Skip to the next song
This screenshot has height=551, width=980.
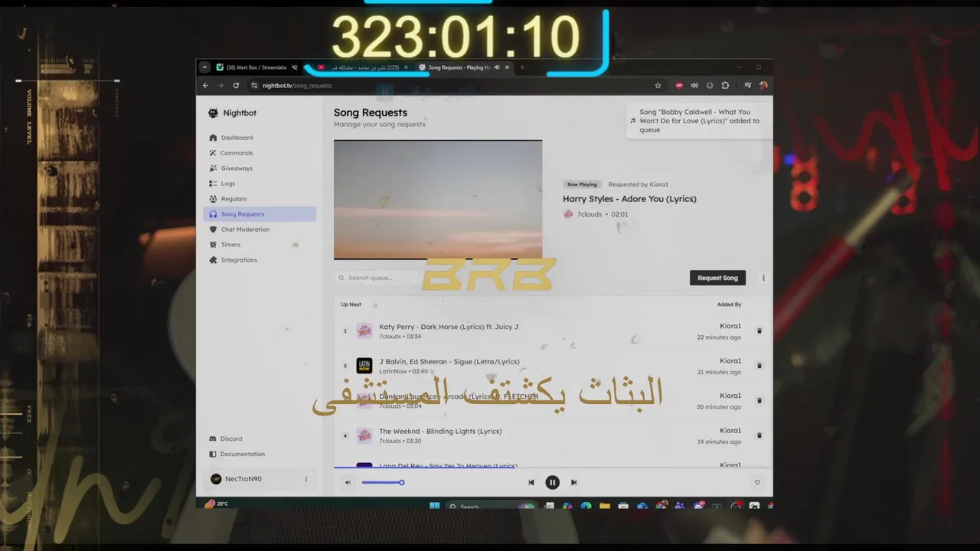(x=573, y=482)
